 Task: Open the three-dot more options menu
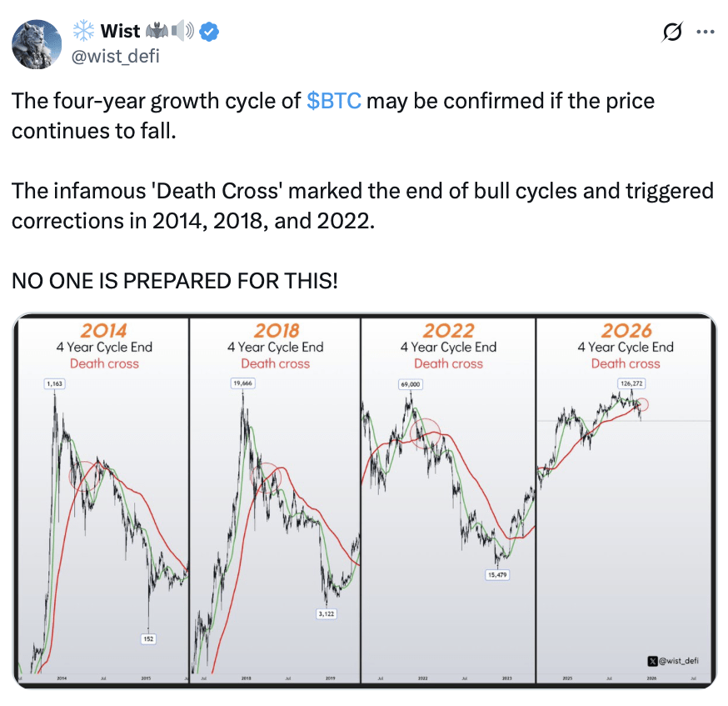[705, 33]
